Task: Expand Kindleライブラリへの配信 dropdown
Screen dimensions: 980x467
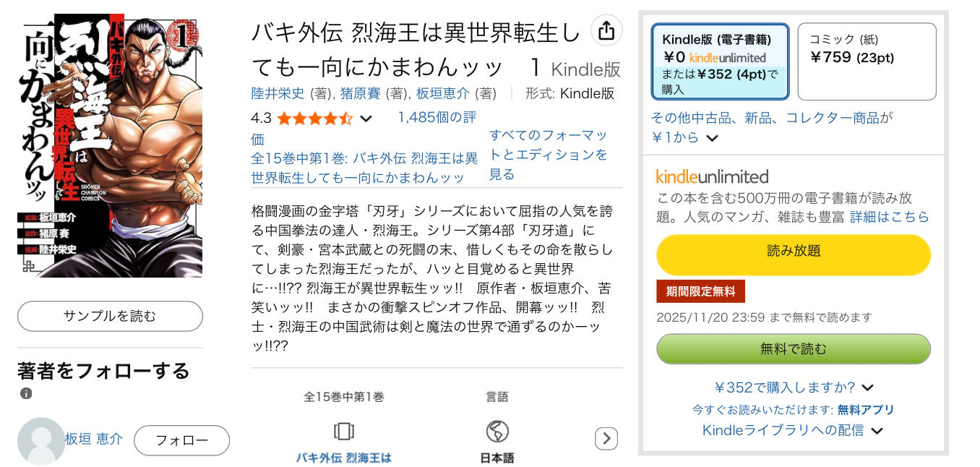Action: click(x=877, y=431)
